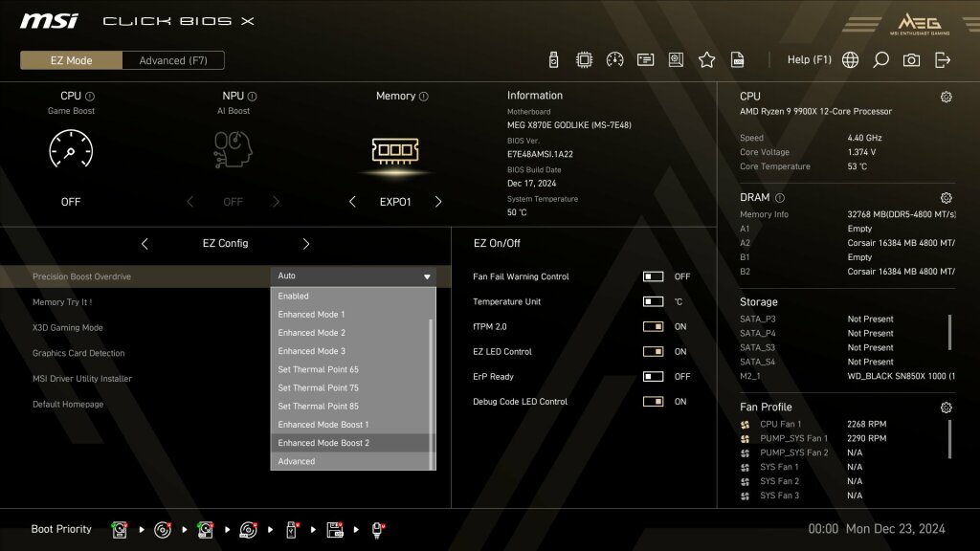
Task: Open the LOG file icon
Action: (738, 59)
